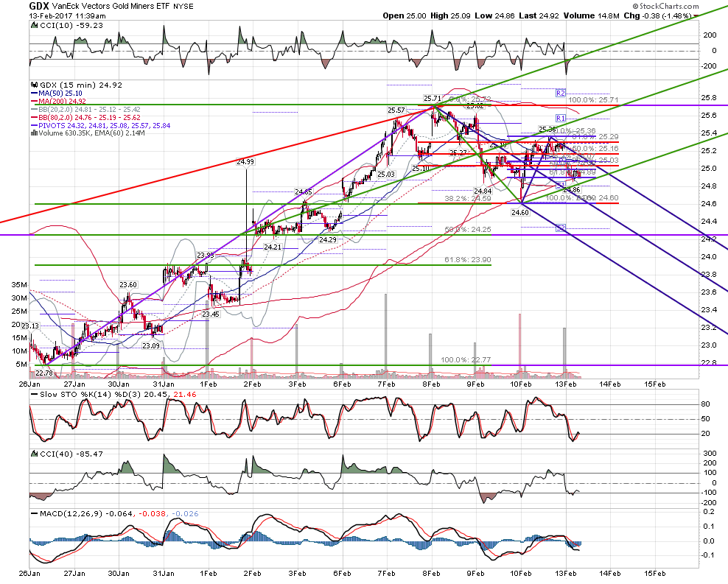Screen dimensions: 728x584
Task: Click the Last 24.92 value
Action: point(539,15)
